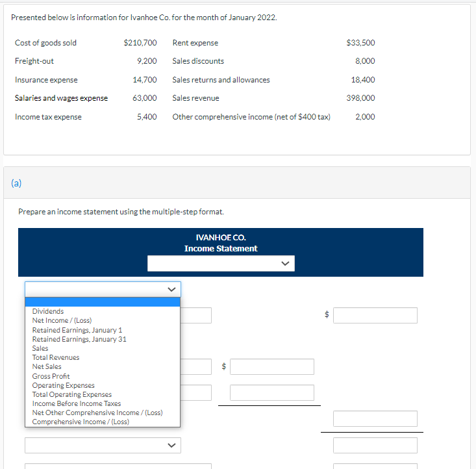
Task: Select the blank highlighted dropdown option
Action: (x=103, y=302)
